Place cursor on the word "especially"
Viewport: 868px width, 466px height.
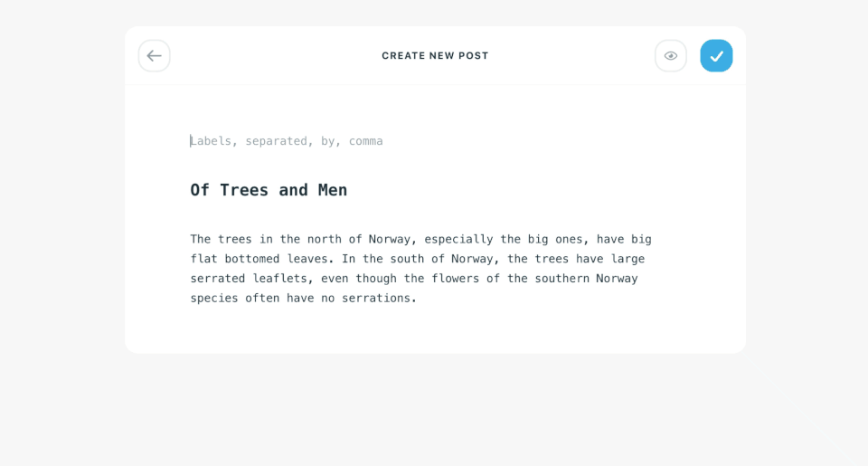coord(458,240)
